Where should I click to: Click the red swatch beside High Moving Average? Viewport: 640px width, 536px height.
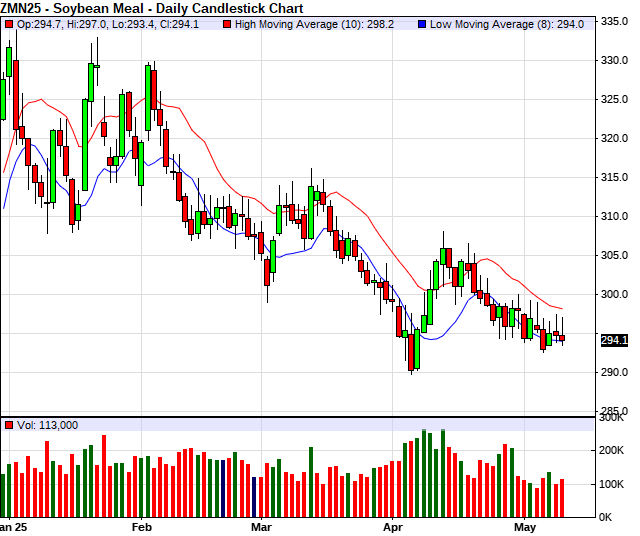click(228, 23)
